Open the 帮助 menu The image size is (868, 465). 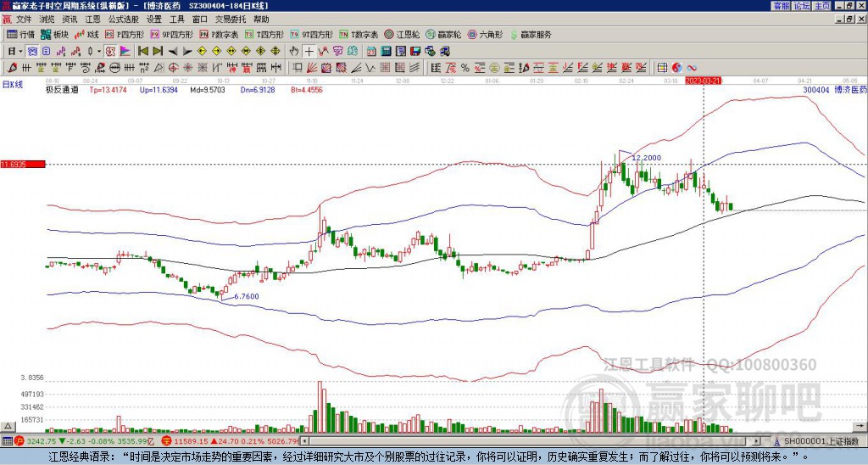(x=261, y=20)
